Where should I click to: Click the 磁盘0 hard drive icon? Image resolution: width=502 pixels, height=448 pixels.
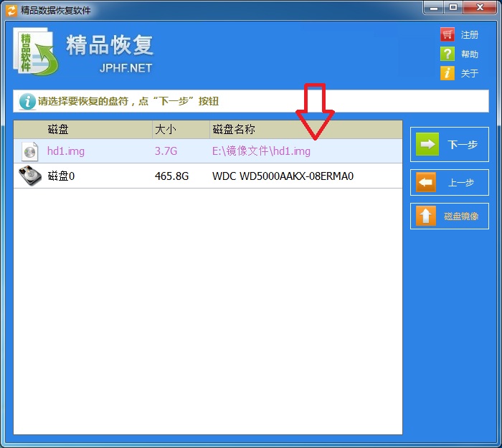[30, 176]
